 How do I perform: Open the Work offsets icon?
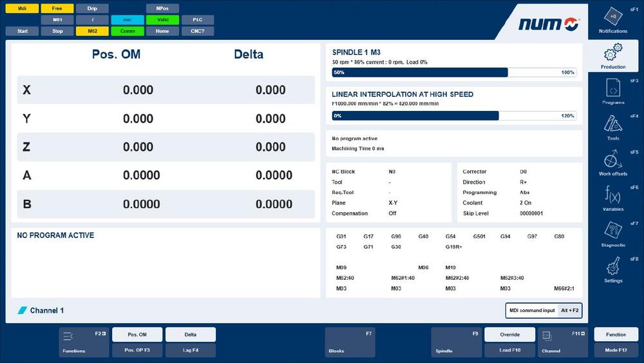613,159
